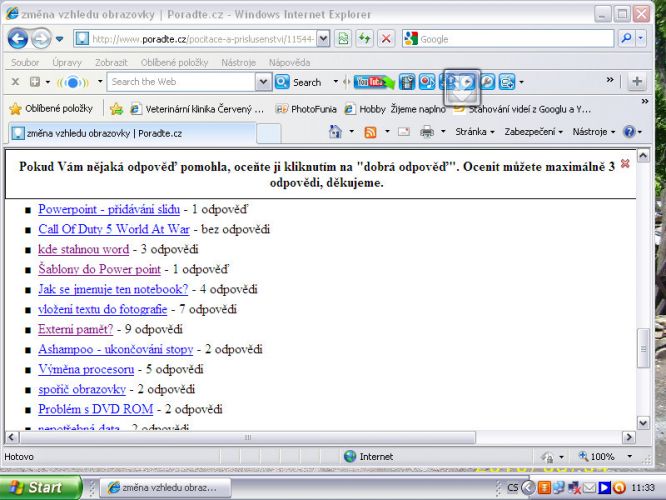
Task: Open the Zobrazit menu
Action: pyautogui.click(x=111, y=62)
